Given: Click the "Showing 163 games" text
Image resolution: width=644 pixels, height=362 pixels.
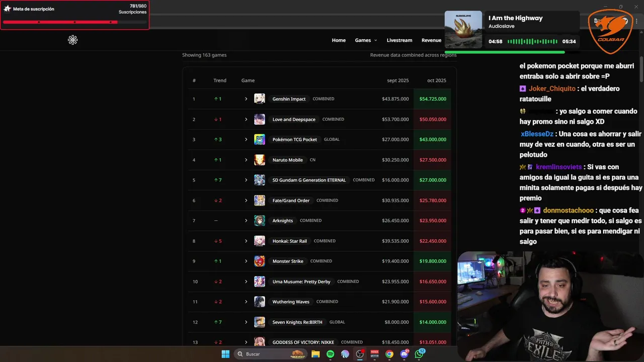Looking at the screenshot, I should (204, 55).
